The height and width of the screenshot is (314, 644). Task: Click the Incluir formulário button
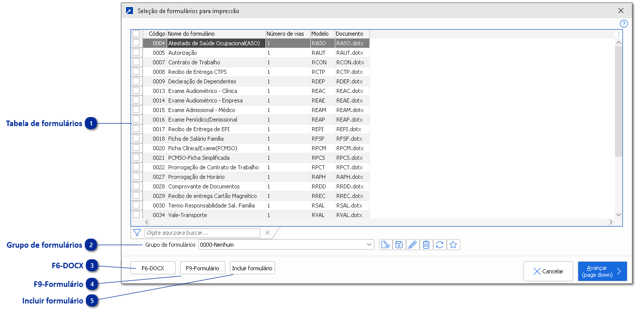click(252, 268)
